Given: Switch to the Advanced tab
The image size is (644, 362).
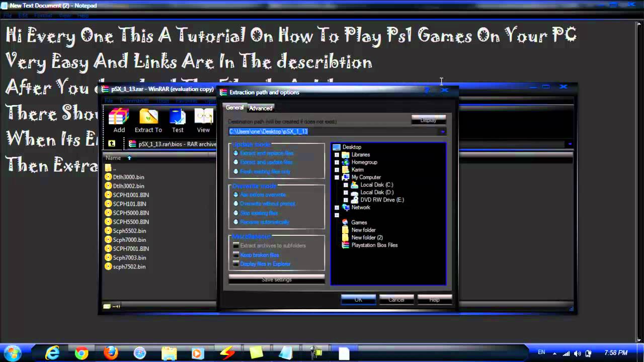Looking at the screenshot, I should point(261,108).
